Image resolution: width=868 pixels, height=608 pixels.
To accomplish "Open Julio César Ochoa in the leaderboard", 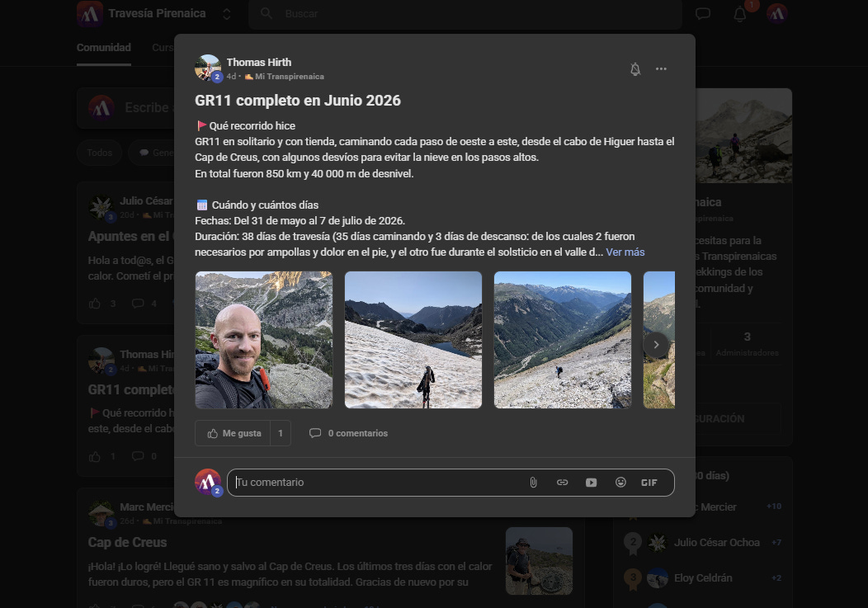I will pos(716,543).
